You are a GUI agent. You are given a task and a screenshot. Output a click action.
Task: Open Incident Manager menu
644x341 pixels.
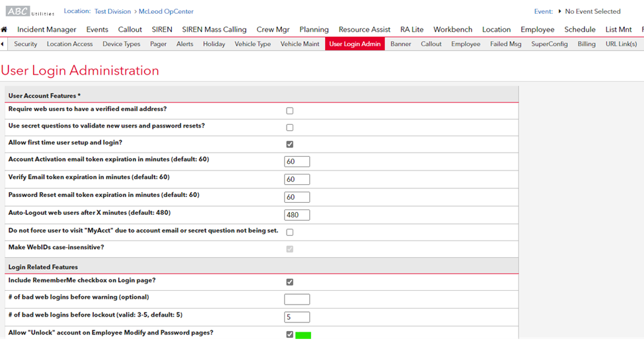47,30
